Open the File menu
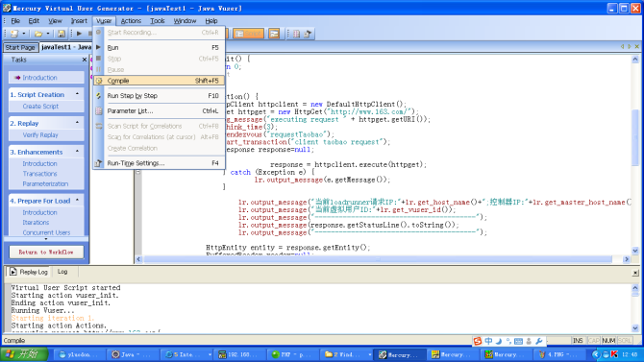 coord(15,20)
